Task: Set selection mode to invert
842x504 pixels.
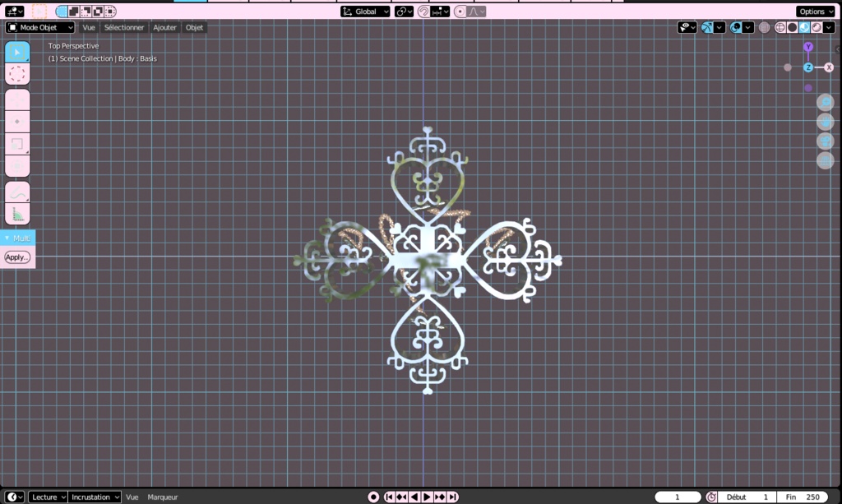Action: coord(99,12)
